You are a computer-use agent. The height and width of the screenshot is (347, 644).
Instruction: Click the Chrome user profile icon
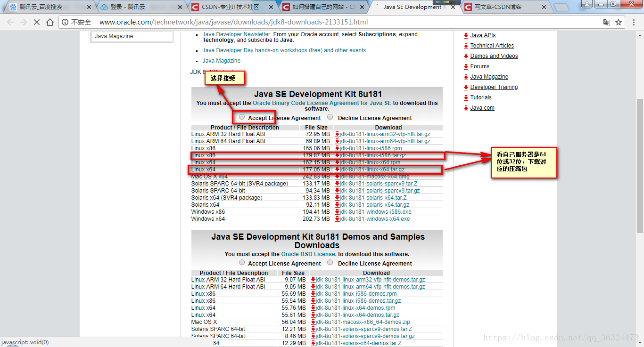[587, 4]
